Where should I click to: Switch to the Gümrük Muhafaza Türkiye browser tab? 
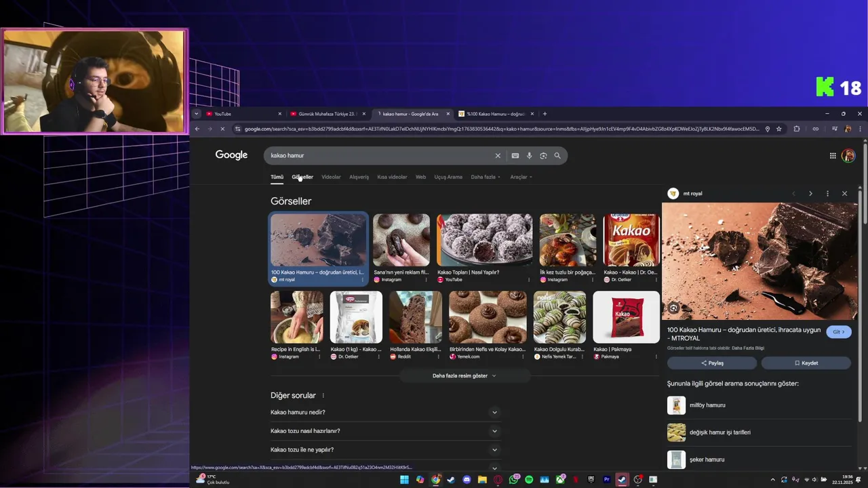coord(328,114)
